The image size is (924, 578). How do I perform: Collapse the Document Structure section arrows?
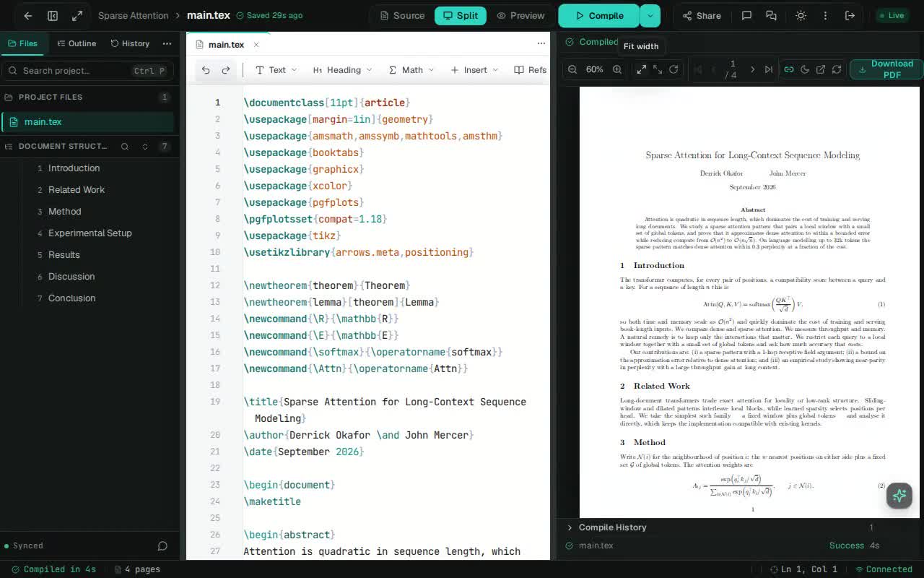tap(145, 146)
